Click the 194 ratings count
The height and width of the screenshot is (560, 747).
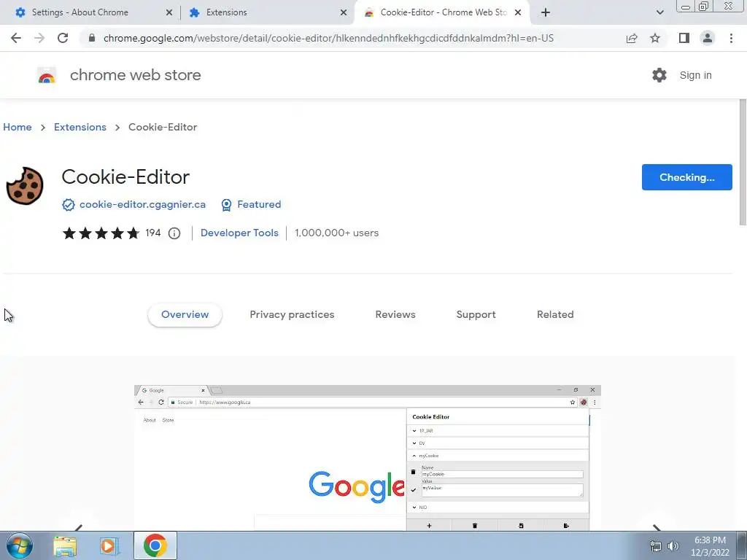click(153, 233)
